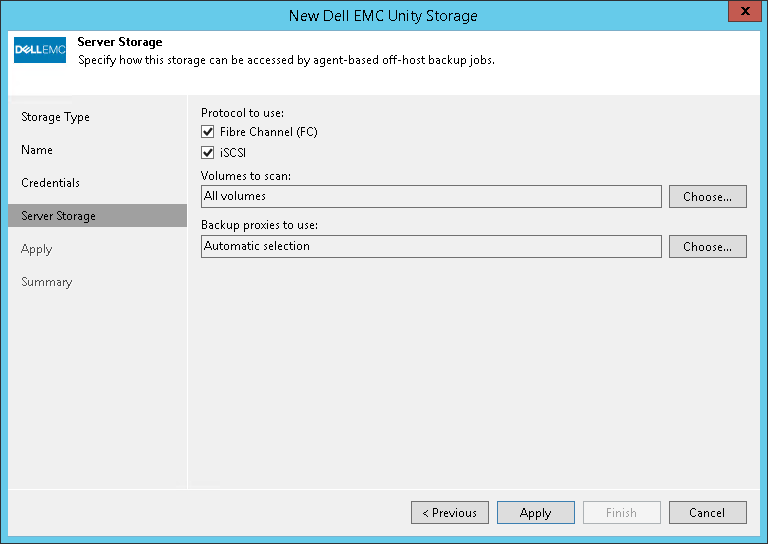Uncheck the Fibre Channel (FC) checkbox
This screenshot has width=768, height=544.
click(208, 132)
